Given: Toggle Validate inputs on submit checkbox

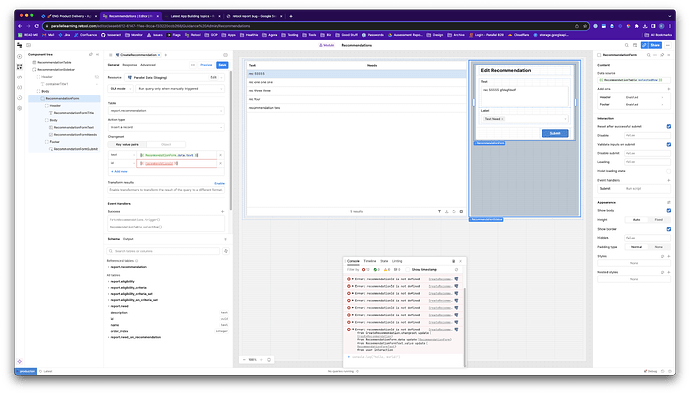Looking at the screenshot, I should [668, 144].
